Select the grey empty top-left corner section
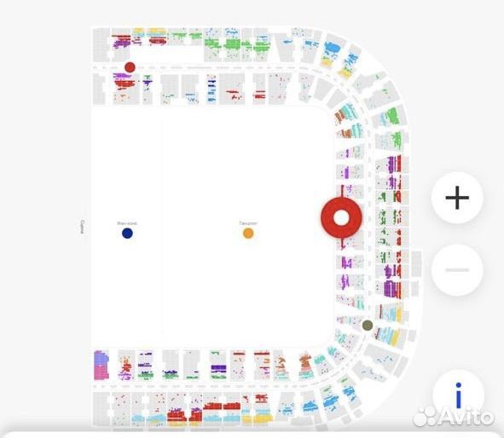The image size is (504, 438). (101, 44)
